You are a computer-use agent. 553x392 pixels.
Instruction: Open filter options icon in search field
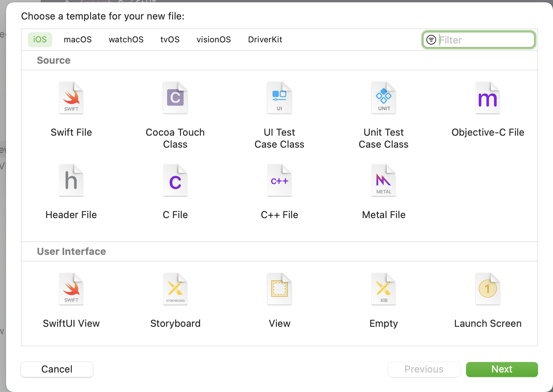coord(431,40)
